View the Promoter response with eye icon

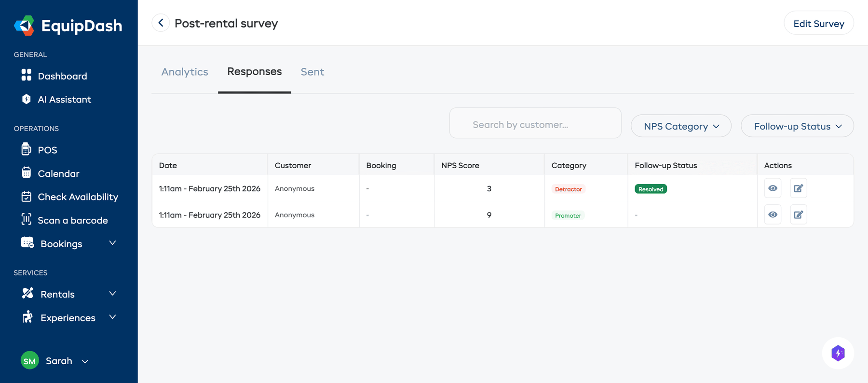pos(773,215)
